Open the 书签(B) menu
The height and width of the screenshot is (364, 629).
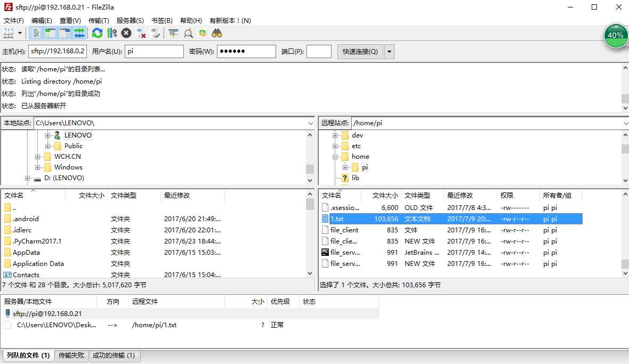pyautogui.click(x=162, y=20)
